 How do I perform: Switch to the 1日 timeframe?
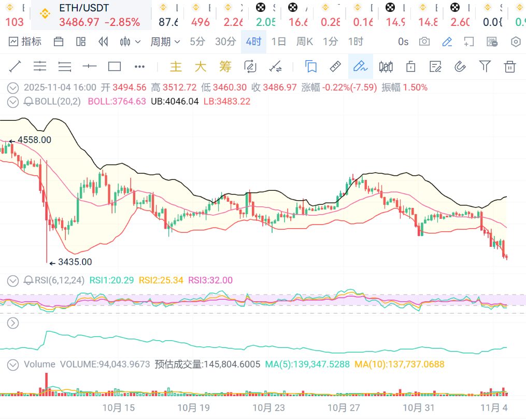point(279,41)
